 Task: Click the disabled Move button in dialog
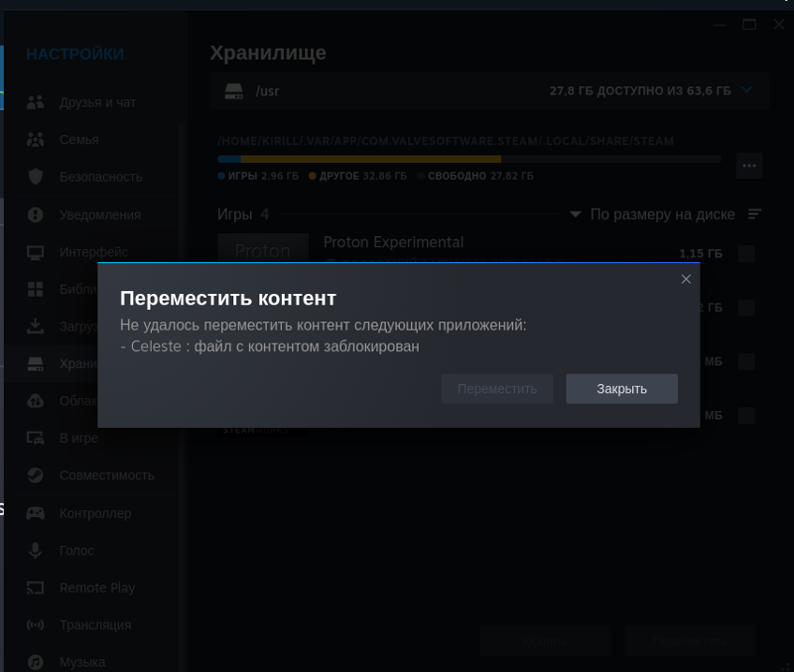496,388
